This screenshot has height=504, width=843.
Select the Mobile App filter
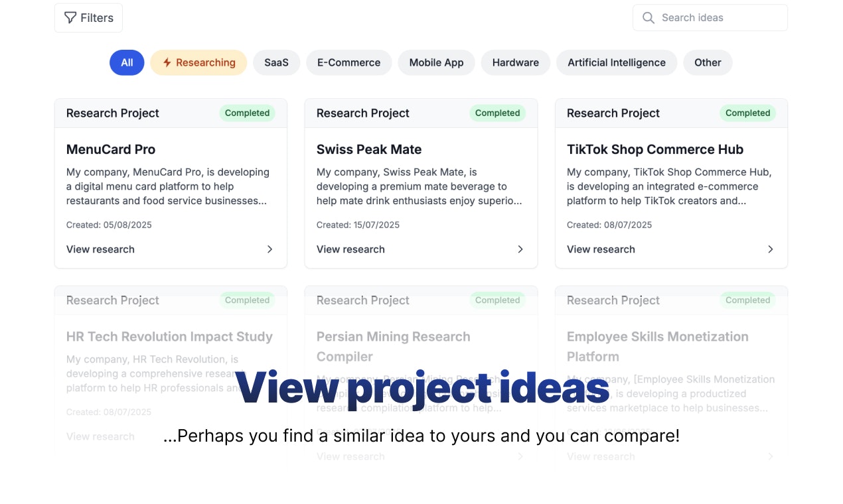coord(436,62)
